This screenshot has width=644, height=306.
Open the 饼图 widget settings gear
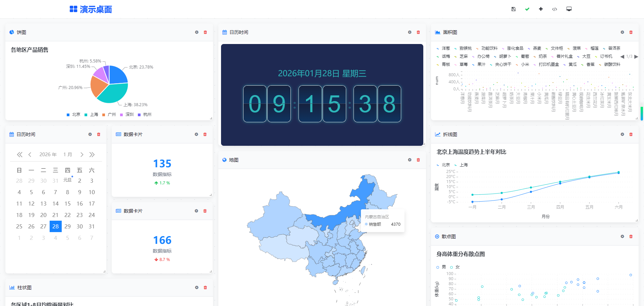pyautogui.click(x=197, y=32)
